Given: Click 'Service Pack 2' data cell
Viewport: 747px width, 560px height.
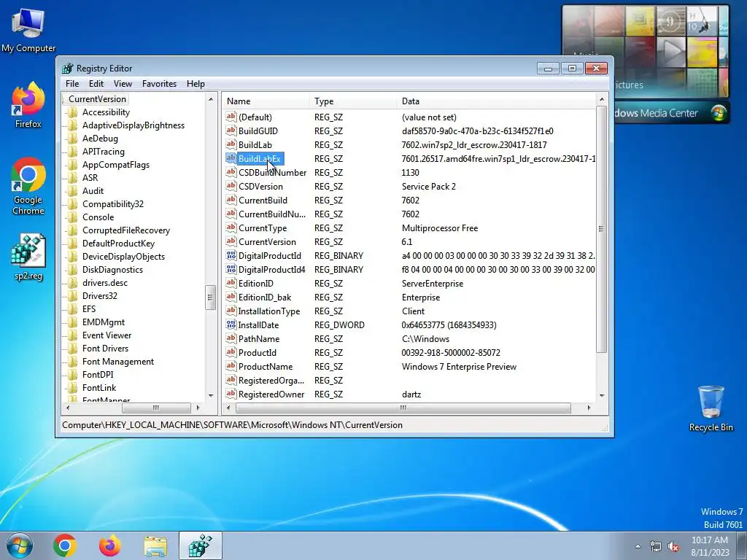Looking at the screenshot, I should click(428, 186).
